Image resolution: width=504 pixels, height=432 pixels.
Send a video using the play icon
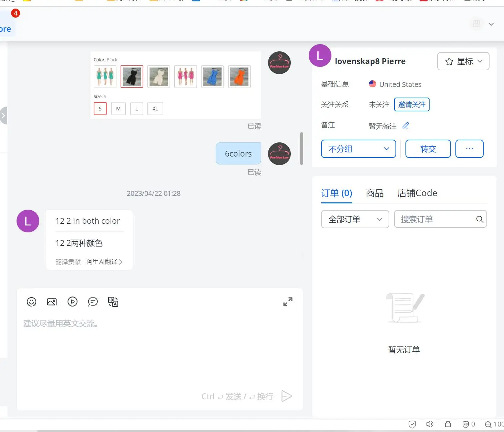72,302
